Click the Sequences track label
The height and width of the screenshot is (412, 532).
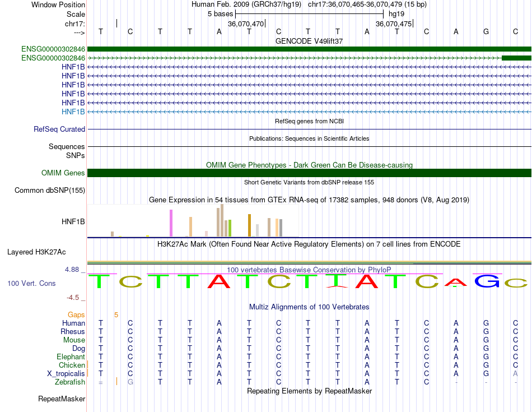pyautogui.click(x=67, y=146)
